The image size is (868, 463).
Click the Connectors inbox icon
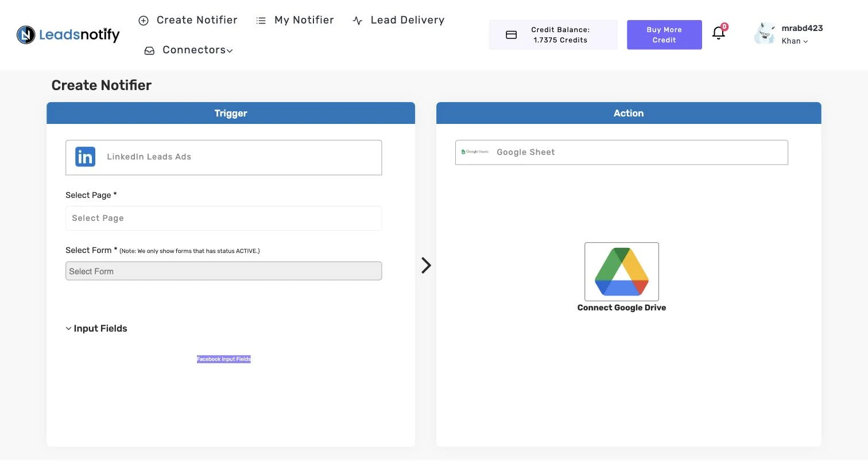(x=149, y=50)
